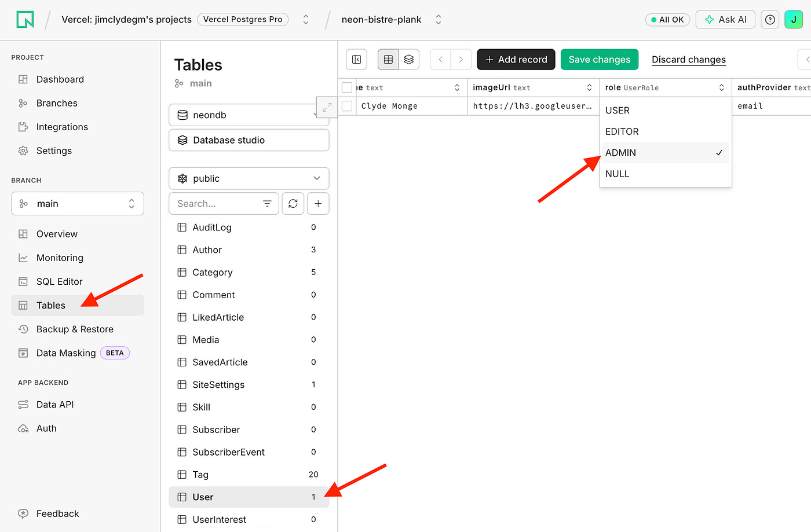Click the All OK status badge
This screenshot has height=532, width=811.
click(x=667, y=20)
